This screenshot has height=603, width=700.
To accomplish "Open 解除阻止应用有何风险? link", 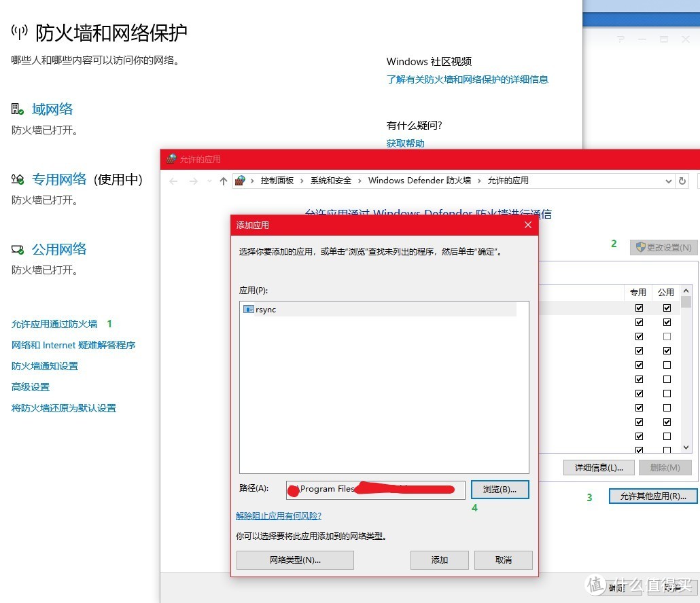I will point(279,515).
